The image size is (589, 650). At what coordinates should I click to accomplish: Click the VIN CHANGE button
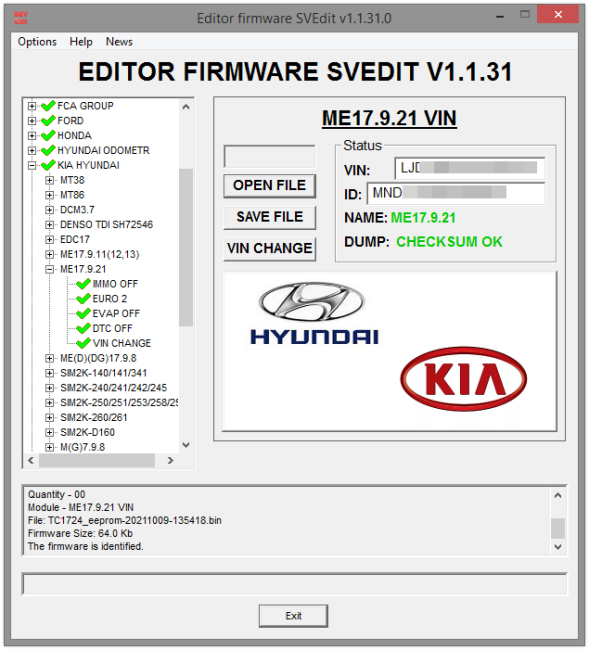point(269,248)
